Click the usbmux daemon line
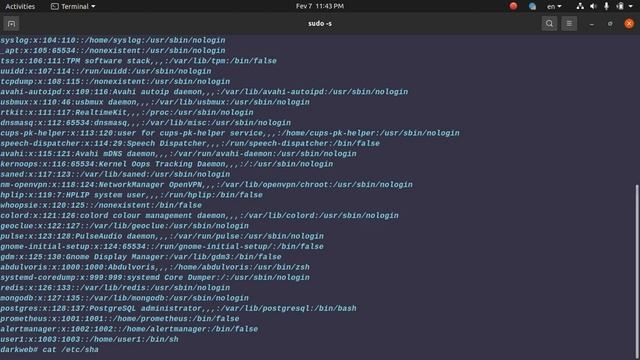This screenshot has width=640, height=360. [x=155, y=102]
